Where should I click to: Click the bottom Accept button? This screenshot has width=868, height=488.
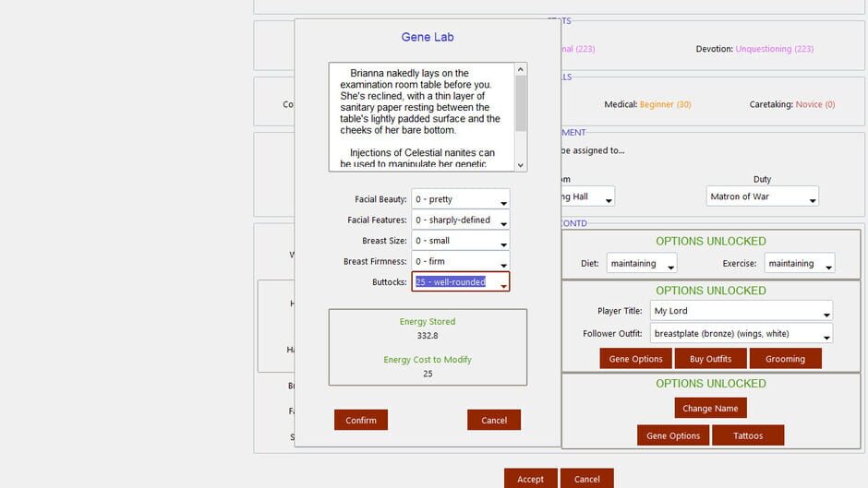click(530, 479)
